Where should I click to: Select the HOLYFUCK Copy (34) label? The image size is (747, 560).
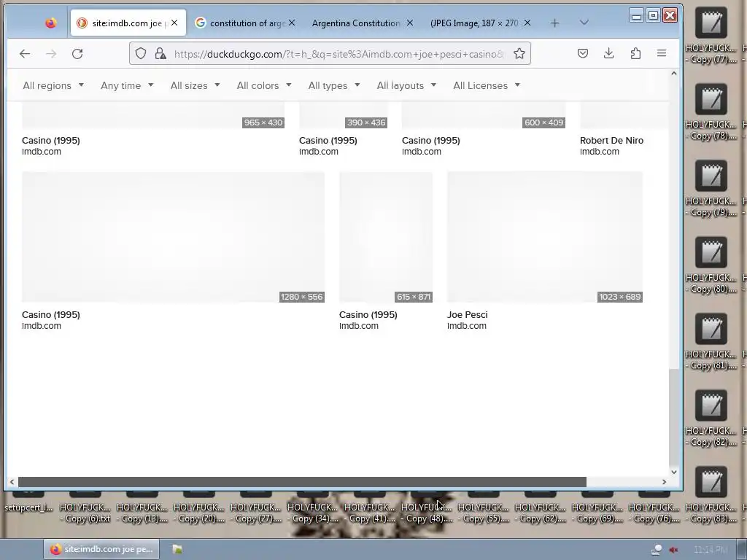(312, 513)
